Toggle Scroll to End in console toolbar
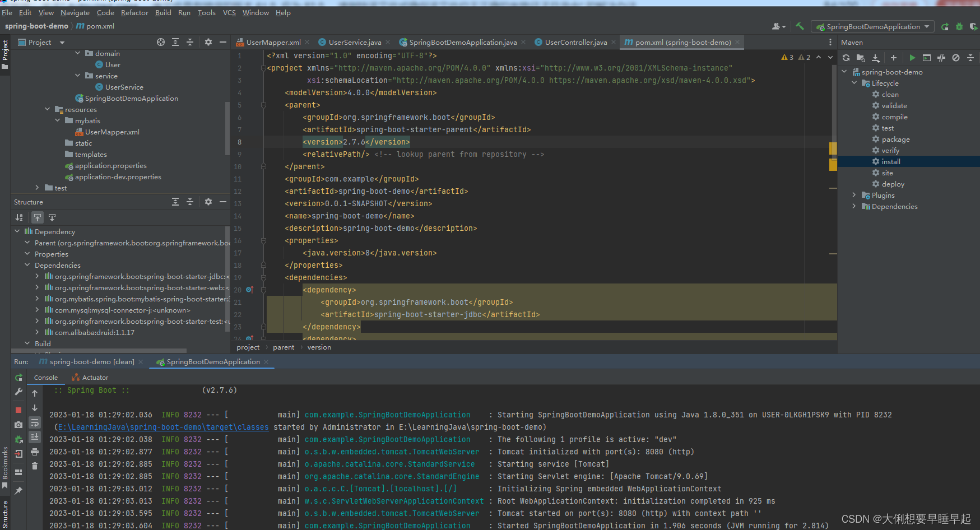 pyautogui.click(x=35, y=436)
